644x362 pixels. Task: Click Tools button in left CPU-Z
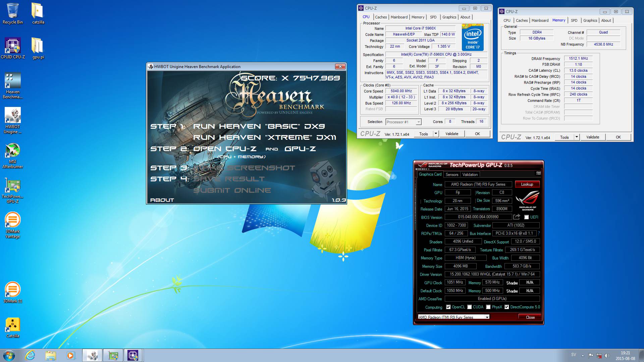(x=424, y=134)
